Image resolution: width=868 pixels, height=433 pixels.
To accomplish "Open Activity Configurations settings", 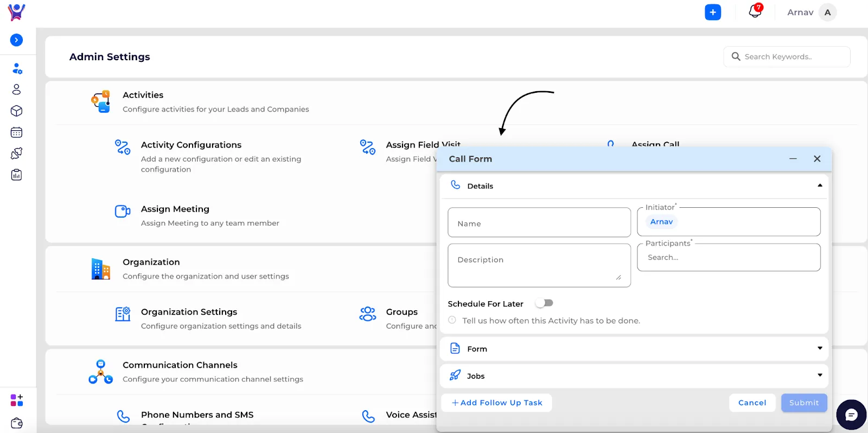I will 191,145.
